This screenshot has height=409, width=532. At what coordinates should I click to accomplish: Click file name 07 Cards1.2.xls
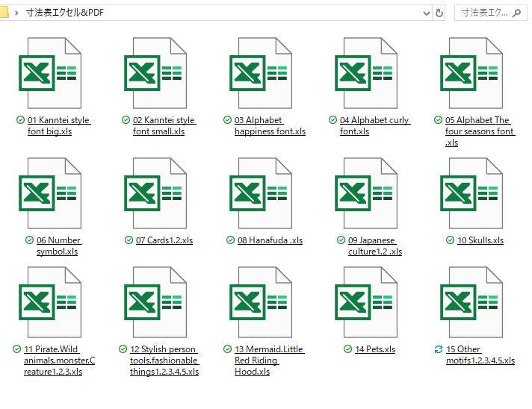click(164, 240)
